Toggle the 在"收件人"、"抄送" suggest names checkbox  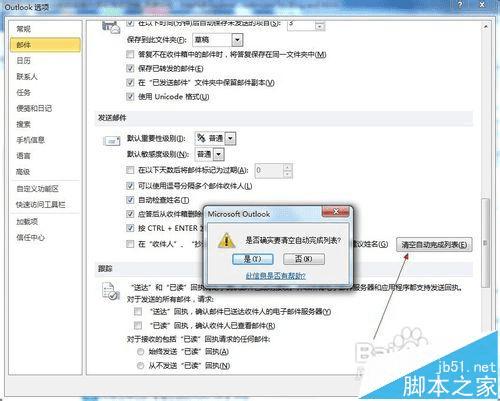[x=130, y=244]
